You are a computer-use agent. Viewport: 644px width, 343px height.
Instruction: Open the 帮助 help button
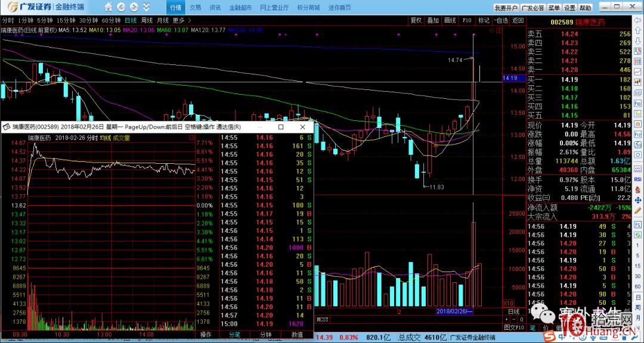[585, 8]
